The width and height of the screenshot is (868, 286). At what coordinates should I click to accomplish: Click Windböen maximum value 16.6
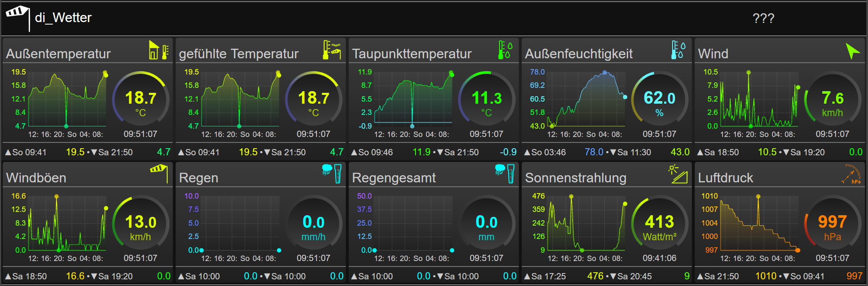point(75,276)
